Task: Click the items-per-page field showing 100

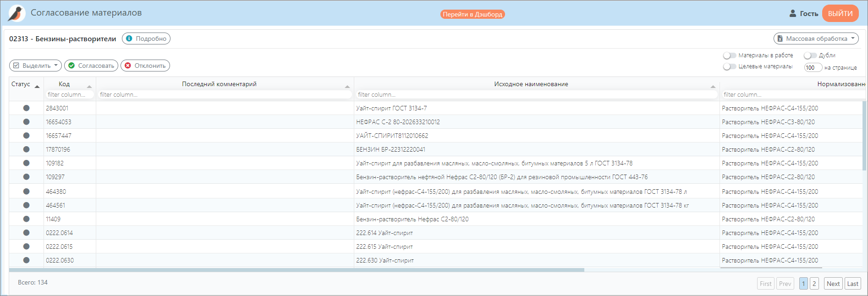Action: (x=813, y=67)
